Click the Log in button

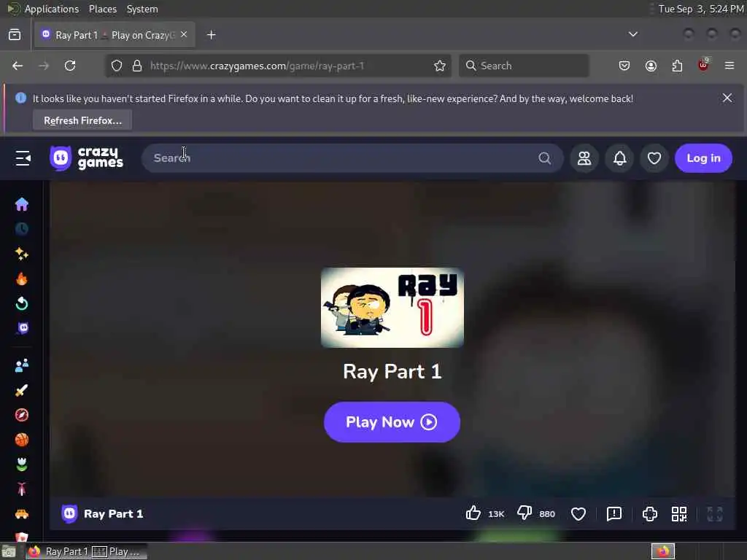[703, 158]
